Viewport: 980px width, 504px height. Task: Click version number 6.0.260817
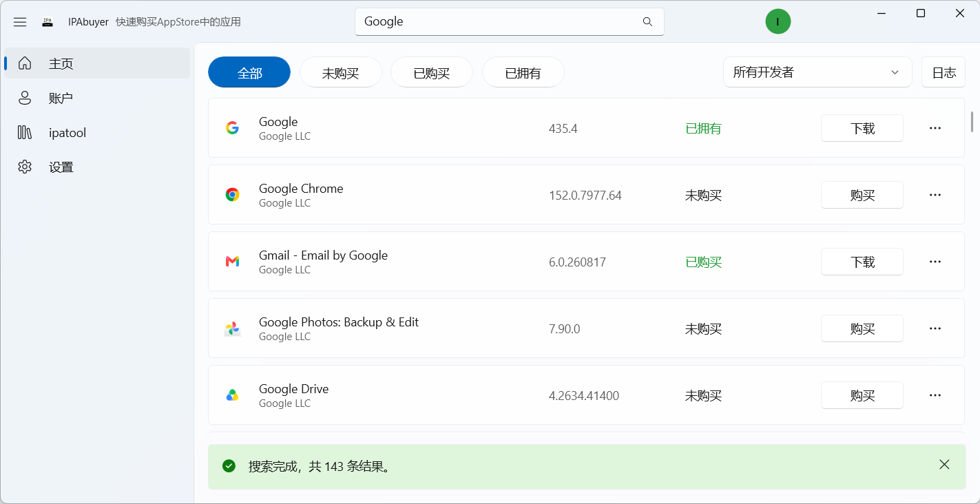tap(577, 262)
